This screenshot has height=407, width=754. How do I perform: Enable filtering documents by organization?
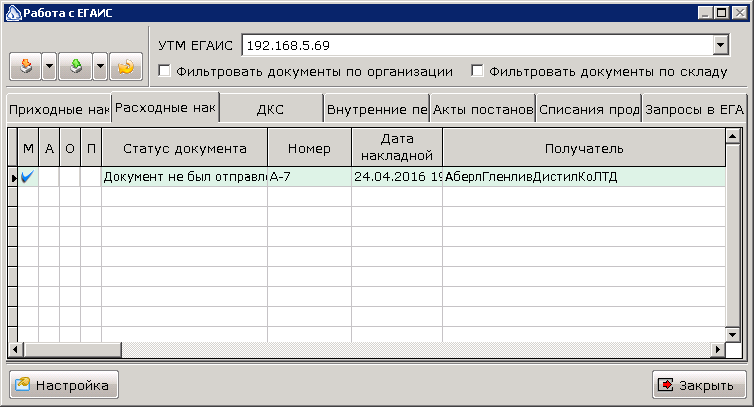(164, 71)
